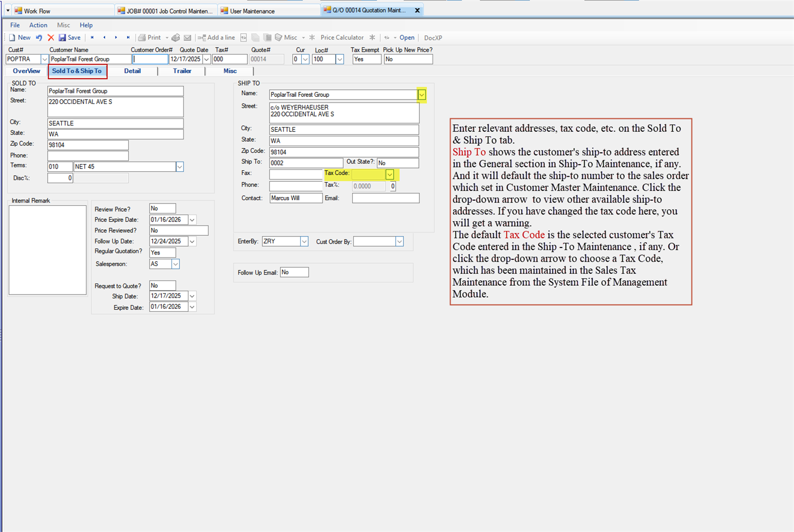Click the Print toolbar button
The width and height of the screenshot is (794, 532).
coord(149,38)
